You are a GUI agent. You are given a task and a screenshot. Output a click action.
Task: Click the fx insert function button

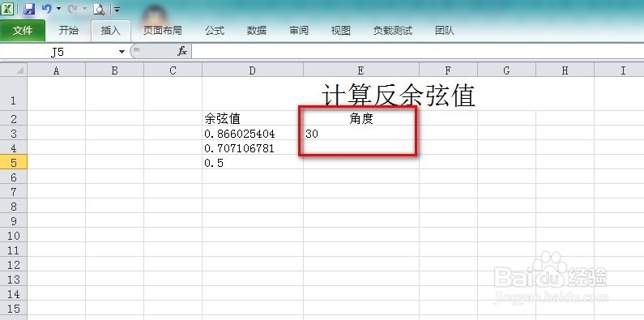click(182, 51)
